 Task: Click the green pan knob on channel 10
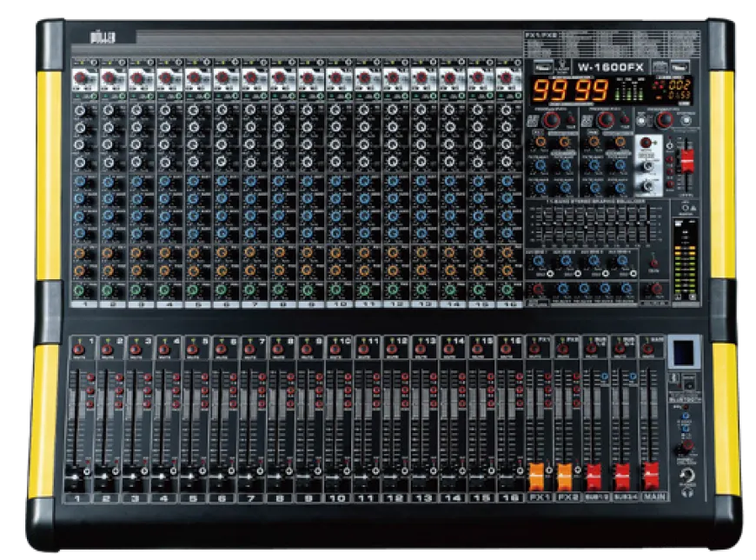pos(335,290)
